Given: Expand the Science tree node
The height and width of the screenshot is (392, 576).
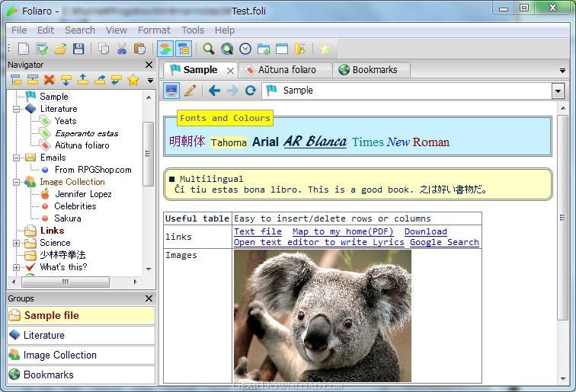Looking at the screenshot, I should (17, 243).
